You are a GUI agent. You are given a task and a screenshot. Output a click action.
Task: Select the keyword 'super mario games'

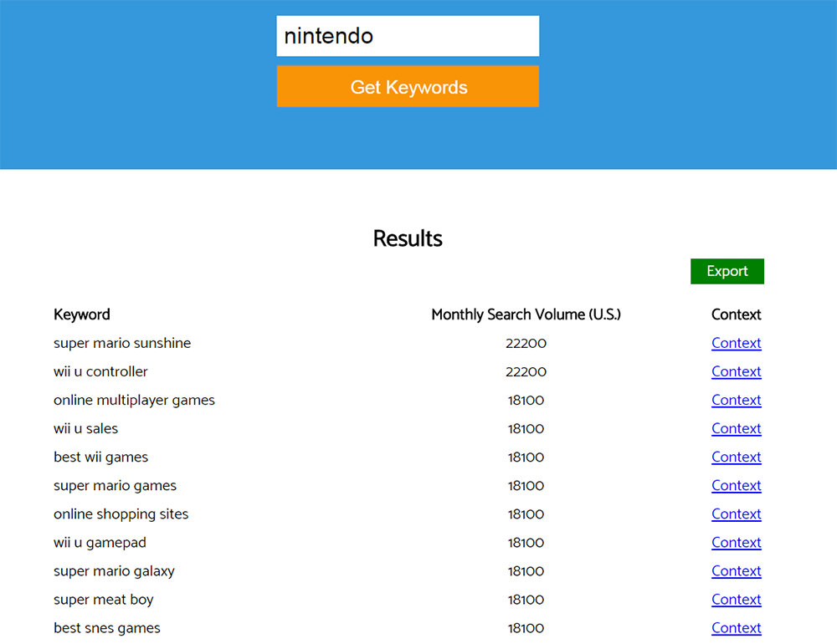point(115,486)
